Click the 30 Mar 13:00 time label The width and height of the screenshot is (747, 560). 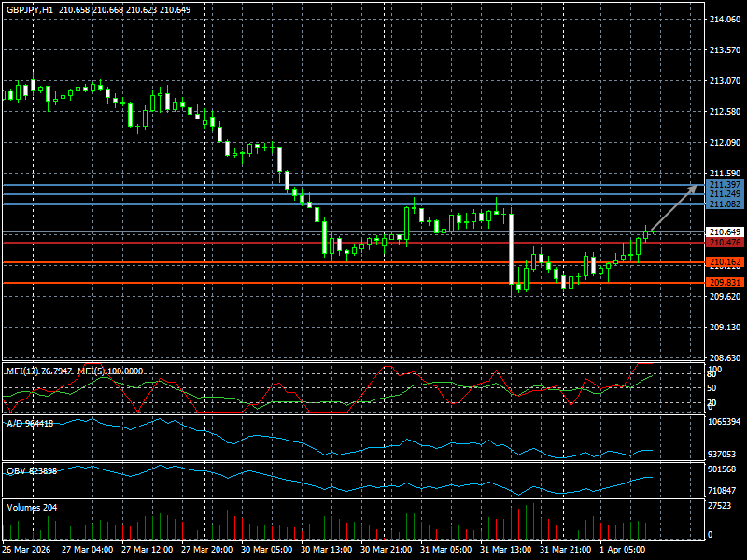click(x=325, y=550)
